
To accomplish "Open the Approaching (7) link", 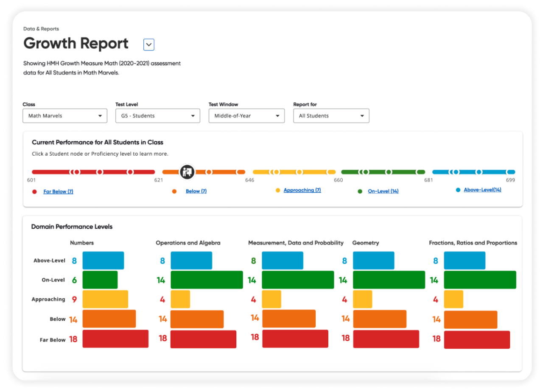I will coord(302,190).
